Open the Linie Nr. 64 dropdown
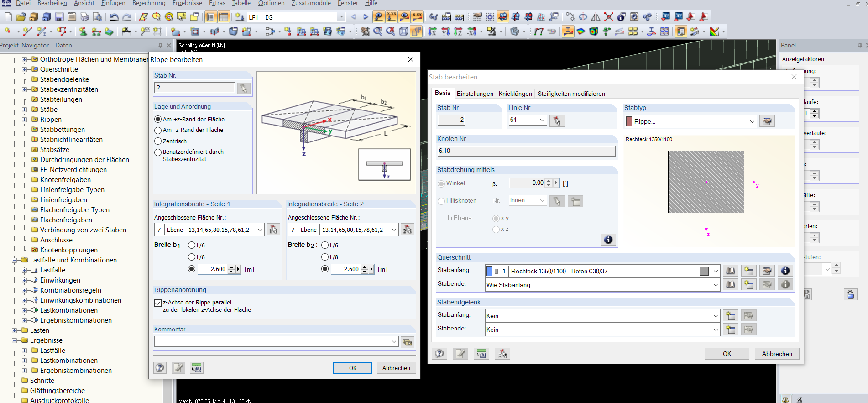Screen dimensions: 868x403 543,120
